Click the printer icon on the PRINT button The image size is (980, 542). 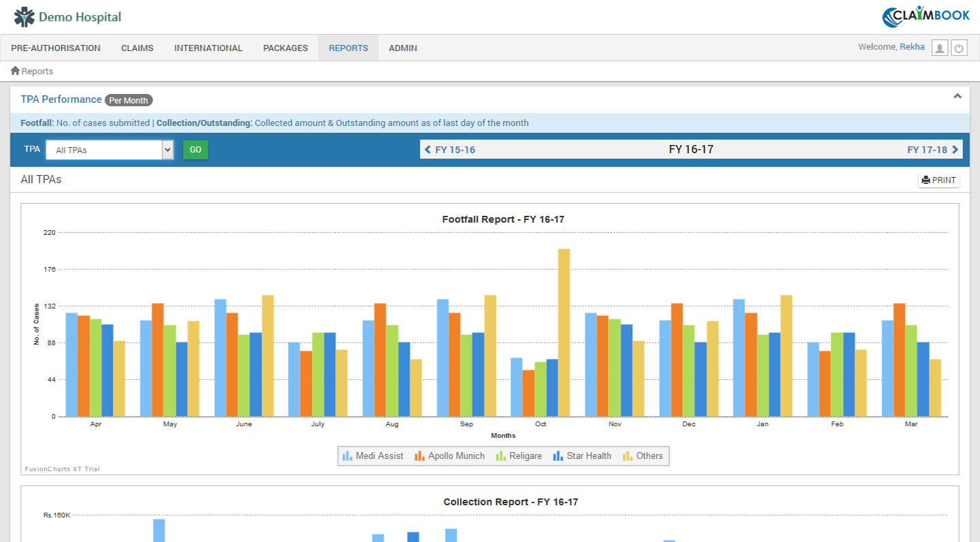point(926,180)
